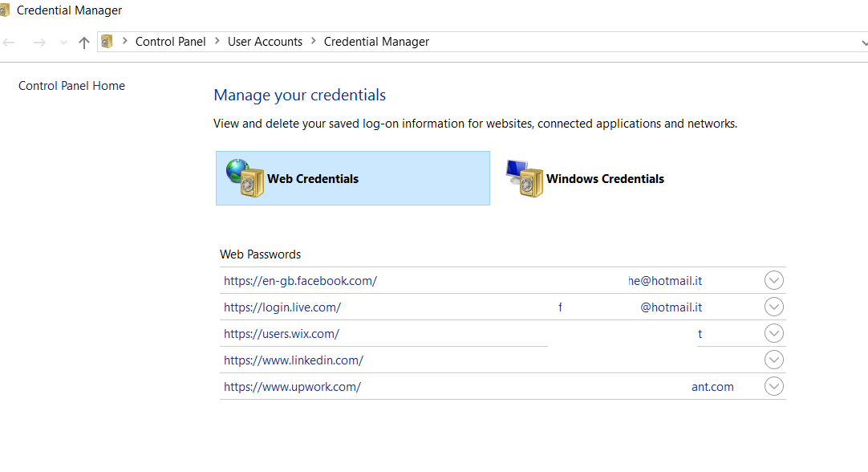Click User Accounts in the breadcrumb
Viewport: 868px width, 472px height.
[266, 42]
